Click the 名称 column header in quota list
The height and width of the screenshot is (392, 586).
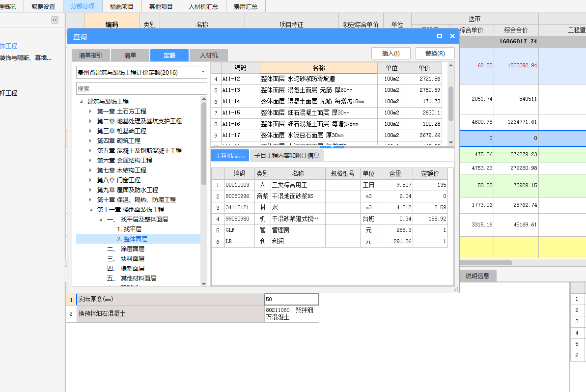pos(318,68)
